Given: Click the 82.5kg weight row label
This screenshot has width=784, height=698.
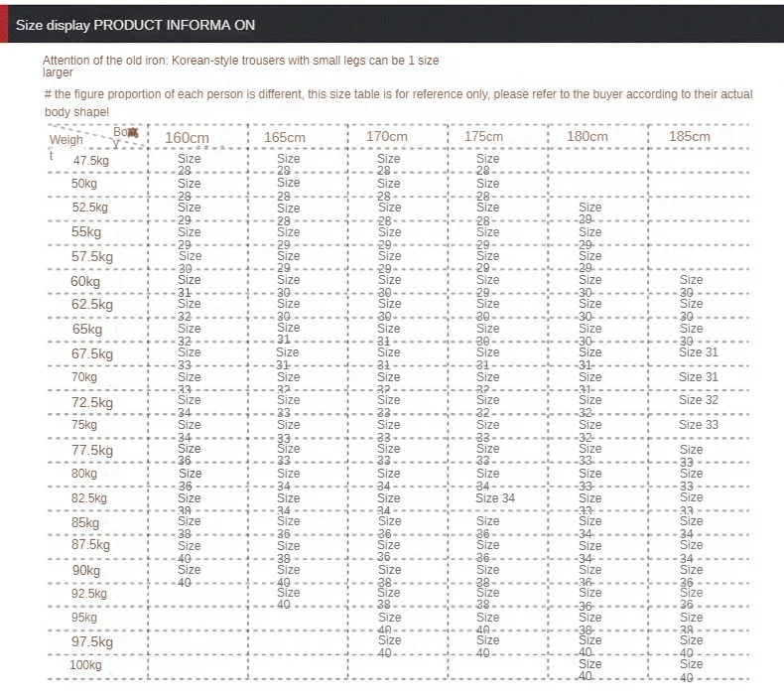Looking at the screenshot, I should [89, 497].
